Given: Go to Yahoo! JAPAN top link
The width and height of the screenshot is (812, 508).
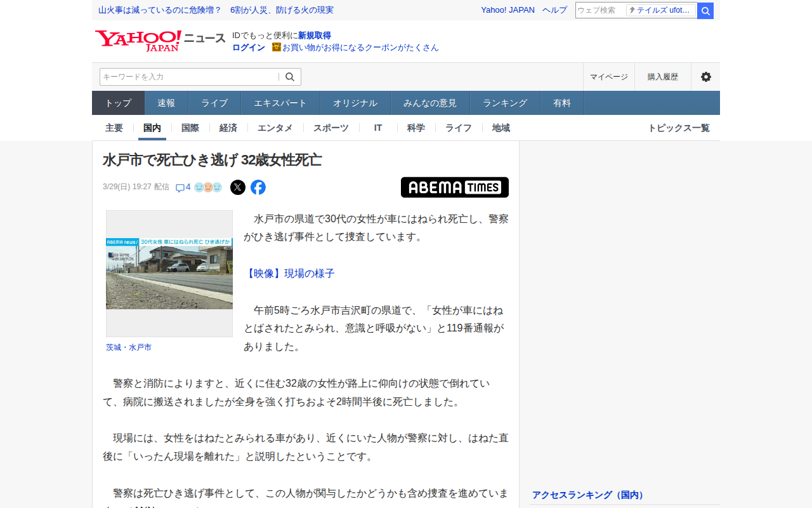Looking at the screenshot, I should point(507,10).
